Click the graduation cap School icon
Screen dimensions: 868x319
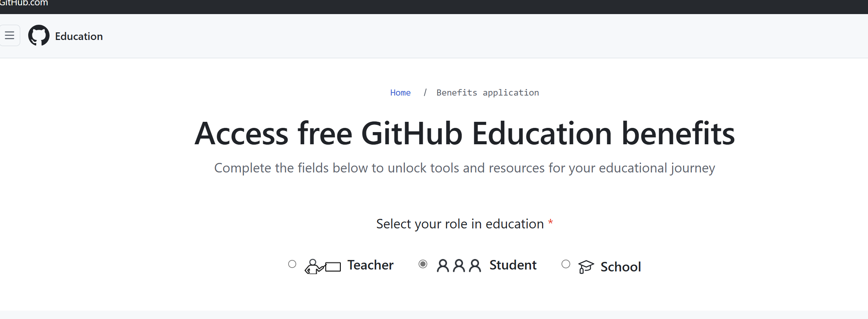586,266
